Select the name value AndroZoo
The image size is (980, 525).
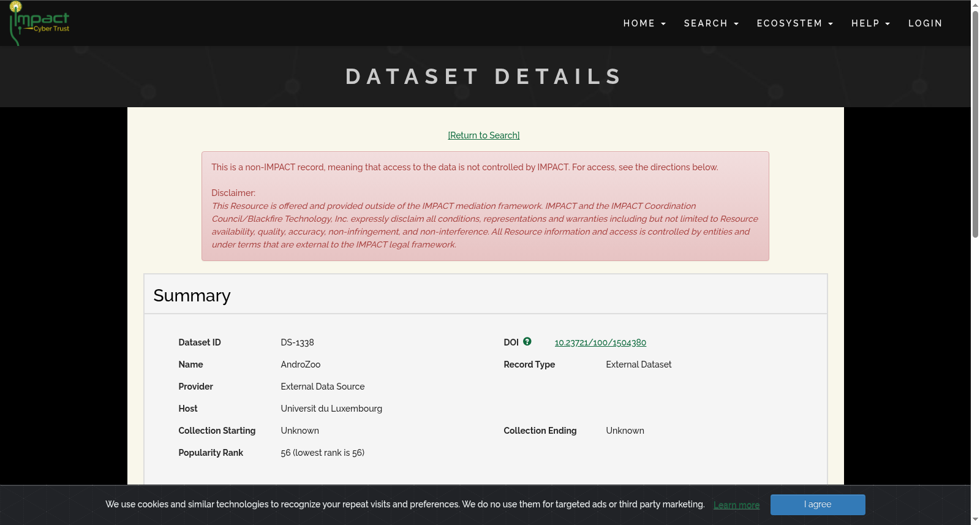(x=301, y=364)
